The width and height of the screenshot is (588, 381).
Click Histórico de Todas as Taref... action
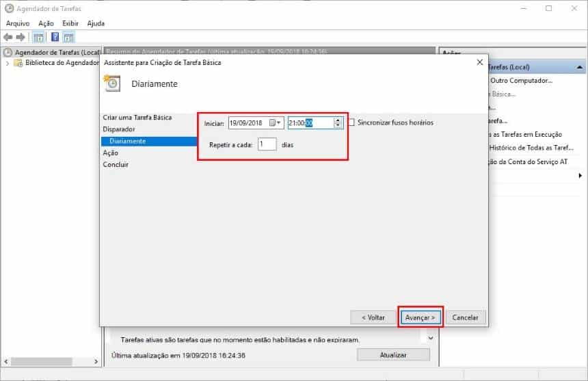coord(531,148)
